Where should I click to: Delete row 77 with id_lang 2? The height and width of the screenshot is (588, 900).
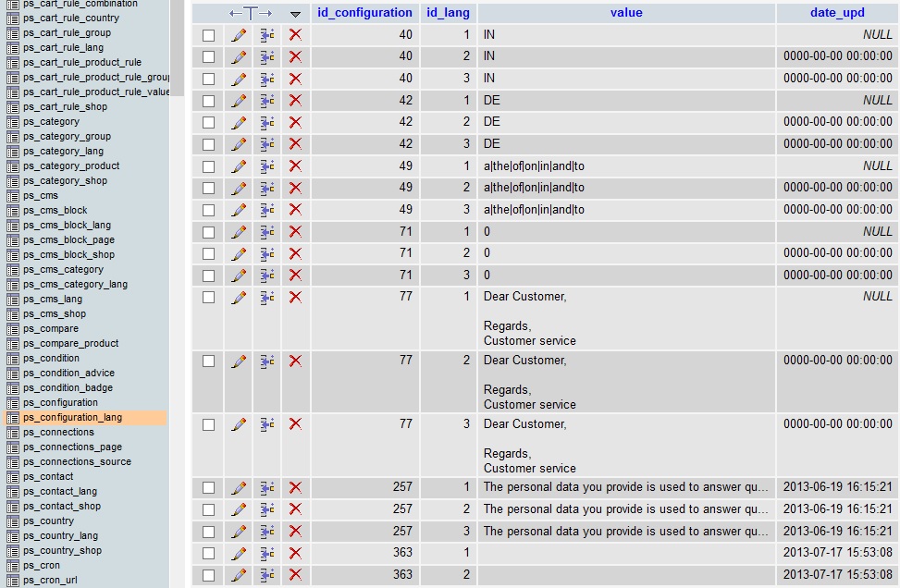[295, 361]
